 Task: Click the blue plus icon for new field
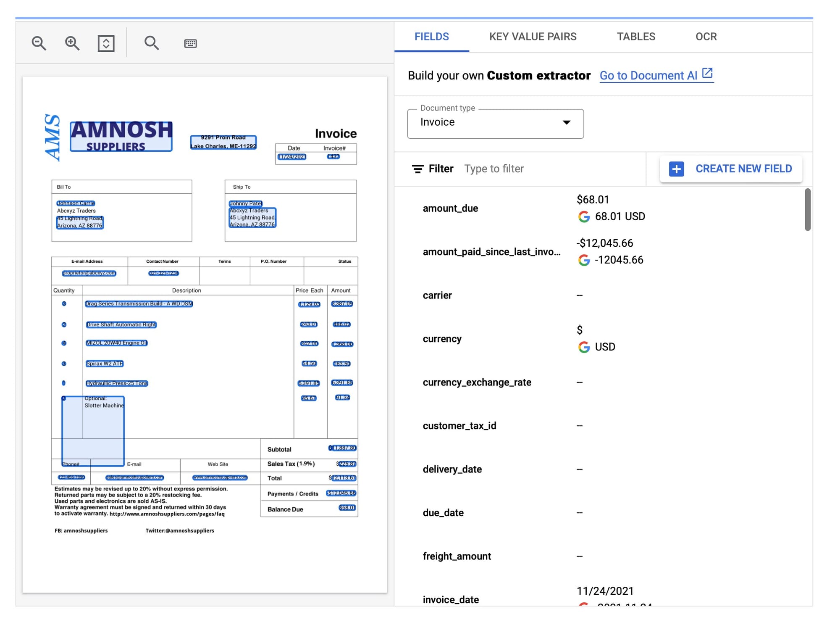pos(676,169)
